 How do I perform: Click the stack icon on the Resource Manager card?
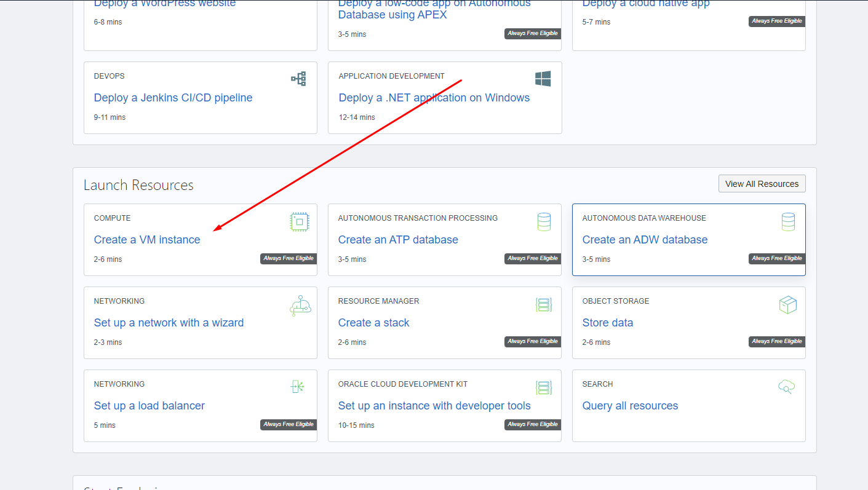544,305
